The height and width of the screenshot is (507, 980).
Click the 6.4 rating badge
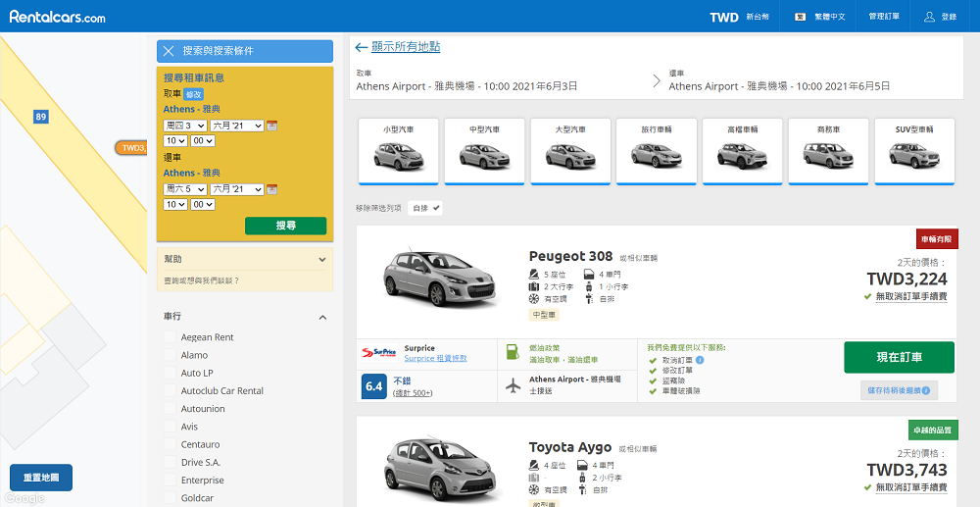(x=373, y=385)
